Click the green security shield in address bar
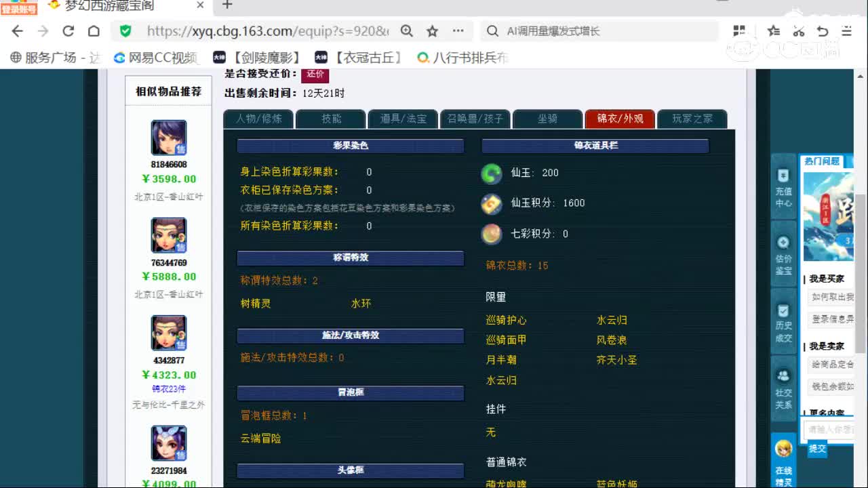868x488 pixels. pos(125,30)
